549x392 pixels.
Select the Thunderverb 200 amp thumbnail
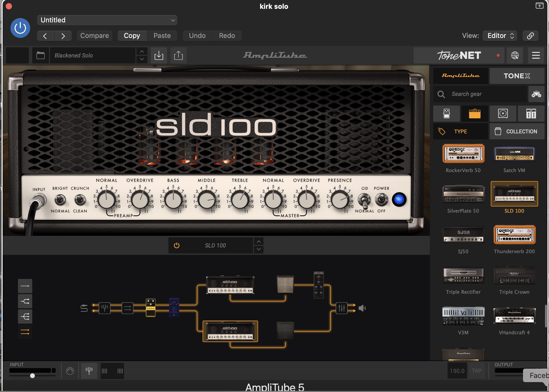514,234
